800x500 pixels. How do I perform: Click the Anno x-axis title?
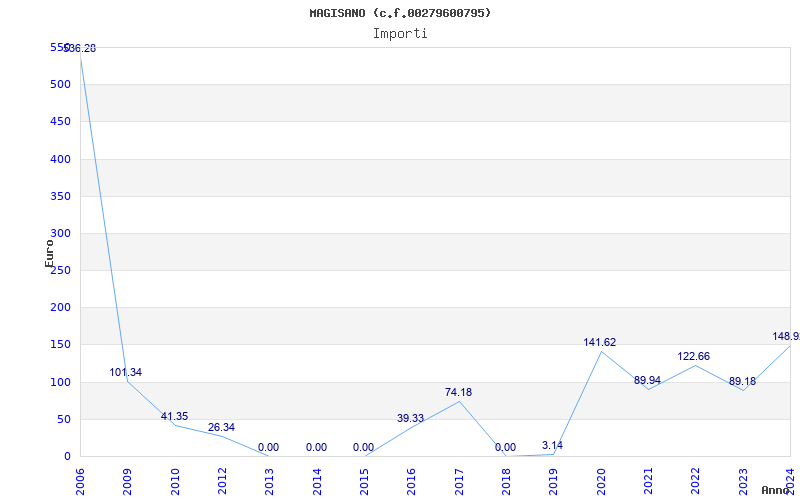(x=775, y=490)
